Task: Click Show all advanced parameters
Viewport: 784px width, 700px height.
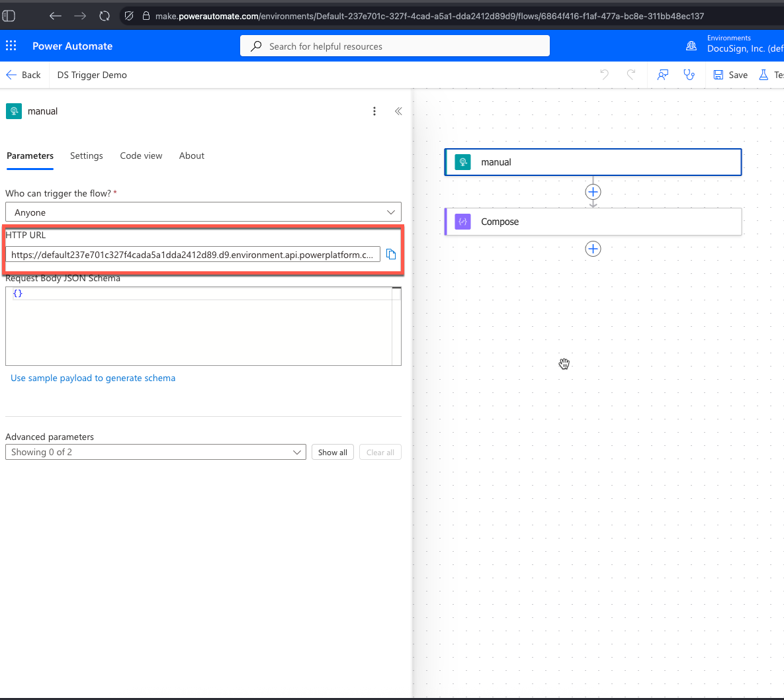Action: coord(332,452)
